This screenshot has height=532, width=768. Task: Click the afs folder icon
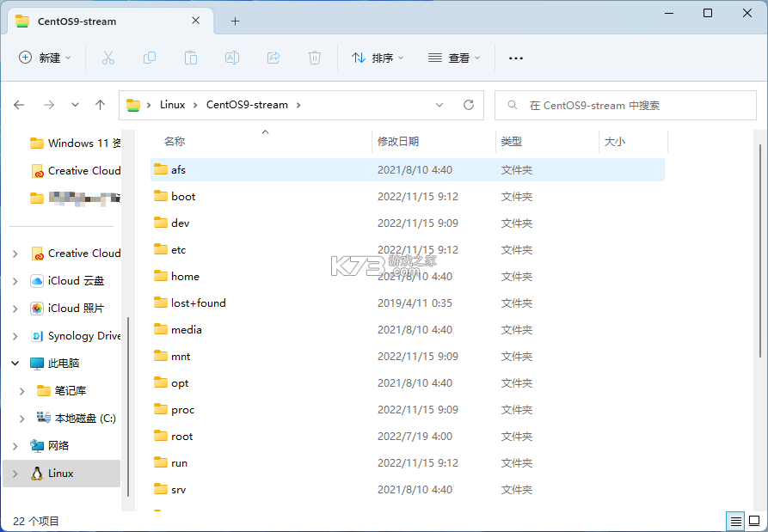pyautogui.click(x=161, y=169)
